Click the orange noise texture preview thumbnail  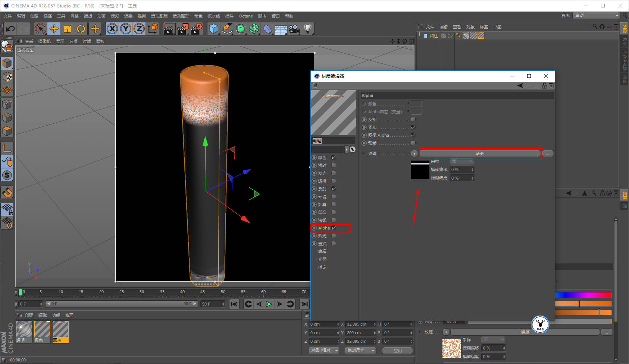click(x=452, y=348)
